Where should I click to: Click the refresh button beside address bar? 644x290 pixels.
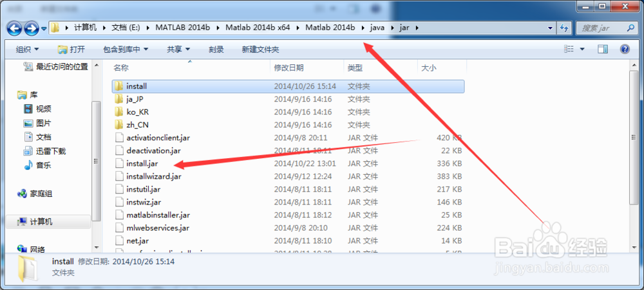click(x=564, y=28)
